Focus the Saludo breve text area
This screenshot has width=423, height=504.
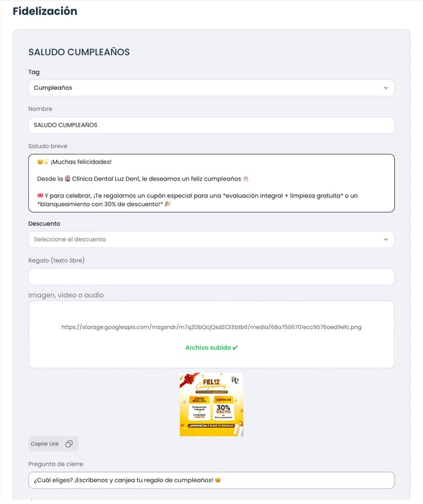pyautogui.click(x=211, y=183)
